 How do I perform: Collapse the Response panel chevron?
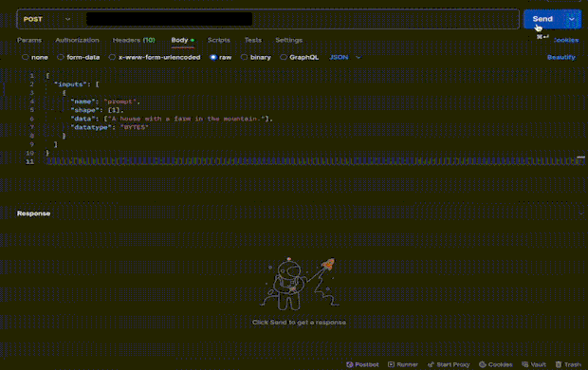tap(580, 213)
